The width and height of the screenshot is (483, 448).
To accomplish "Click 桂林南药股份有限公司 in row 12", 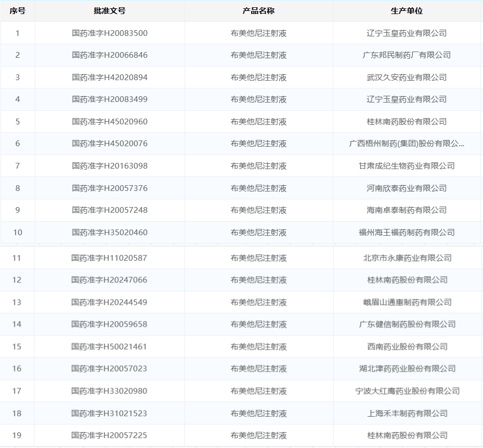I will coord(407,280).
